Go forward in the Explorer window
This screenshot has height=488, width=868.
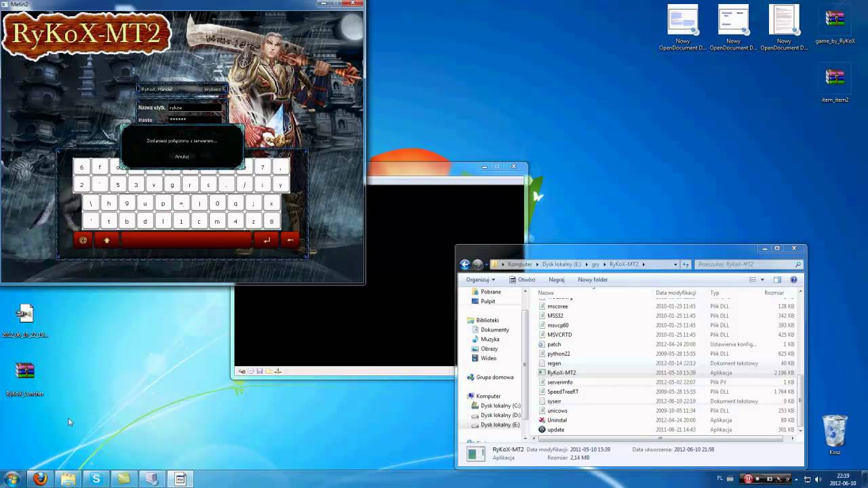click(x=477, y=264)
